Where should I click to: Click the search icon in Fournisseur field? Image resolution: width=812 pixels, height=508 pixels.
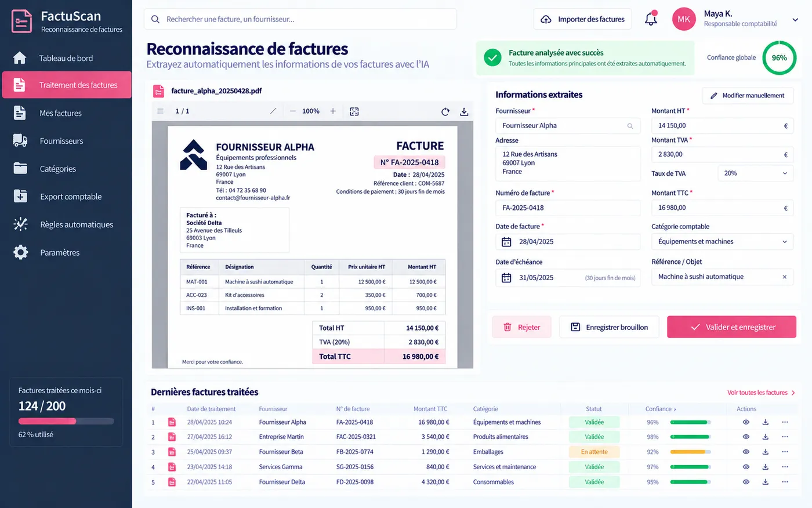[630, 126]
